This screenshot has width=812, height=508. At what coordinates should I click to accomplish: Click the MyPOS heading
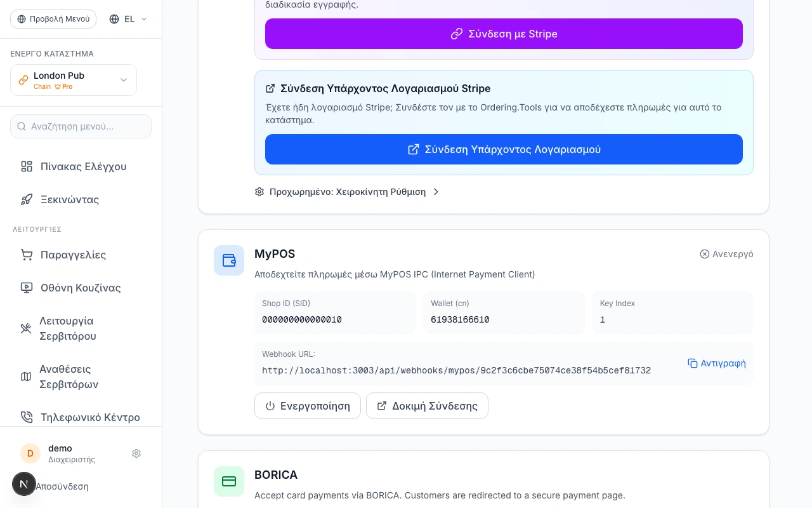275,254
